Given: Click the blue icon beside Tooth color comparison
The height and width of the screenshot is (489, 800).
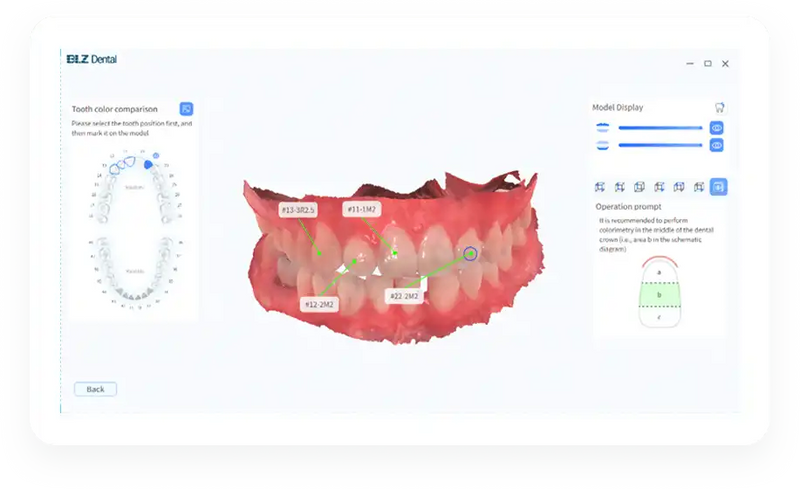Looking at the screenshot, I should [x=186, y=109].
